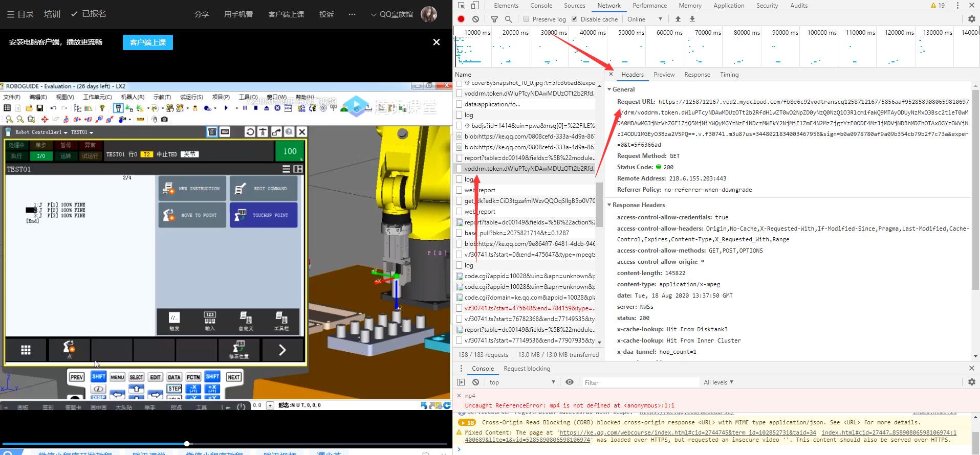
Task: Enable the Preserve log checkbox
Action: (x=526, y=19)
